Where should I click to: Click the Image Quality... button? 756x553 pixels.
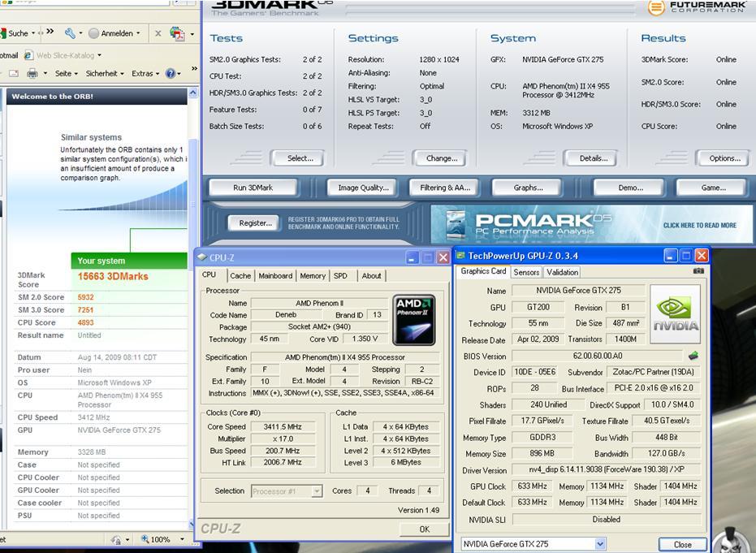pyautogui.click(x=363, y=188)
